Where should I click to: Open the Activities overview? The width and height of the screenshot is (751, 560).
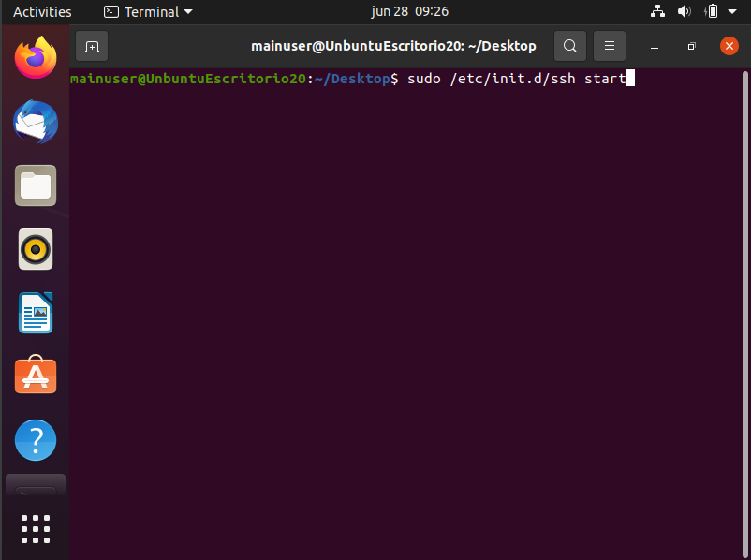(42, 11)
